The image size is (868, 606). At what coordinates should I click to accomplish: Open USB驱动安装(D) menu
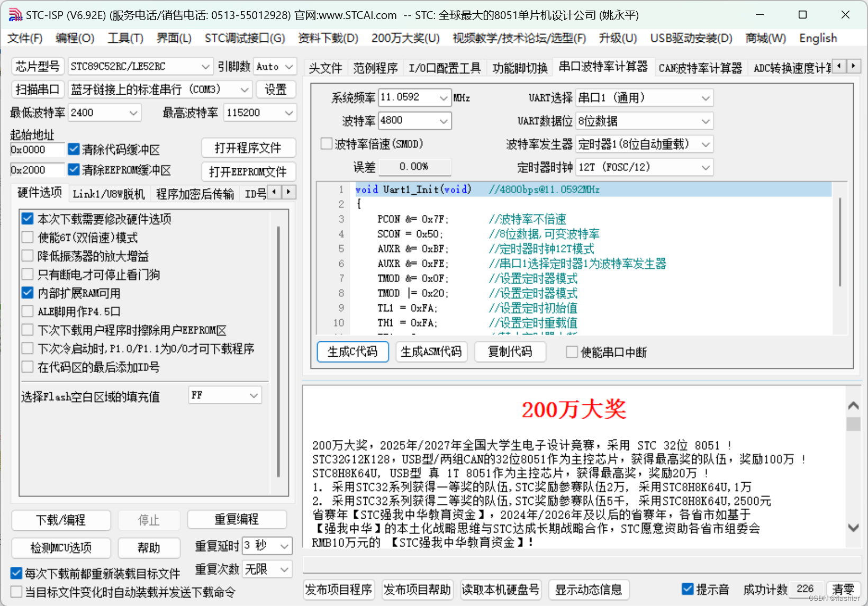pyautogui.click(x=691, y=38)
